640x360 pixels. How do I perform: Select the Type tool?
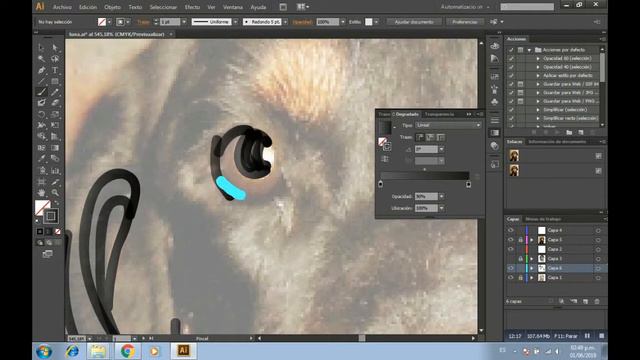click(55, 70)
